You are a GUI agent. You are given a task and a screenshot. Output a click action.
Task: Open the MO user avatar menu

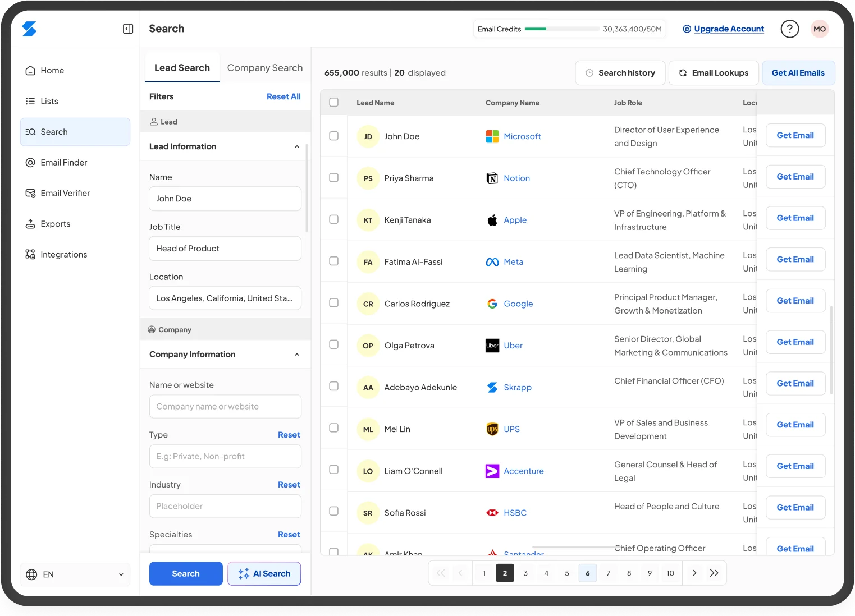[x=820, y=29]
